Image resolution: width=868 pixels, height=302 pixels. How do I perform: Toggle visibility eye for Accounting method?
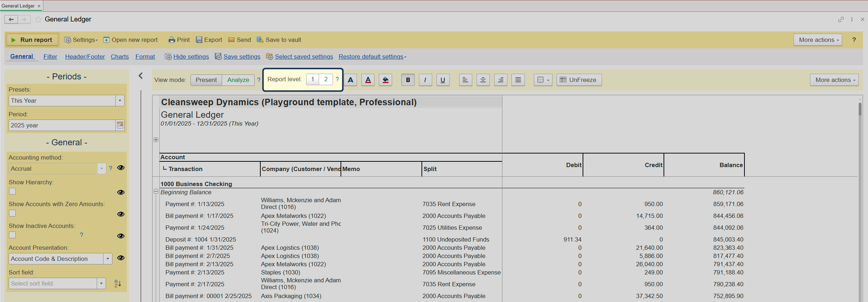[x=121, y=168]
